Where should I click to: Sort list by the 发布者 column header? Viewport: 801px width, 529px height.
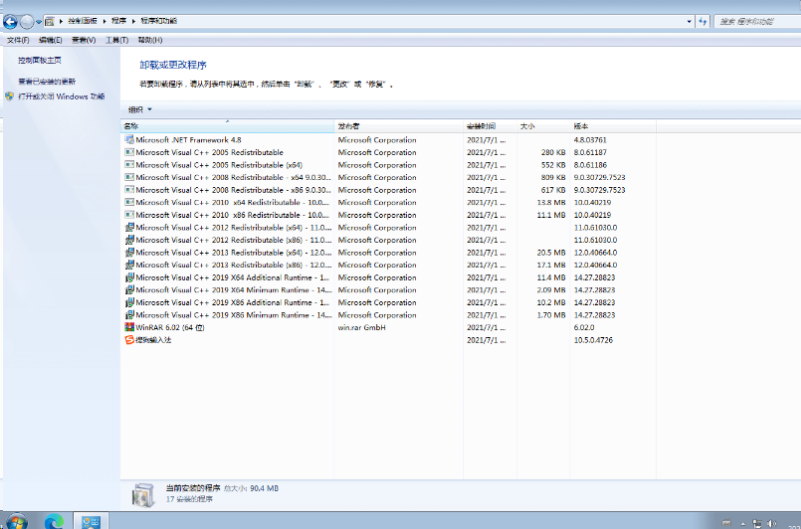tap(398, 126)
